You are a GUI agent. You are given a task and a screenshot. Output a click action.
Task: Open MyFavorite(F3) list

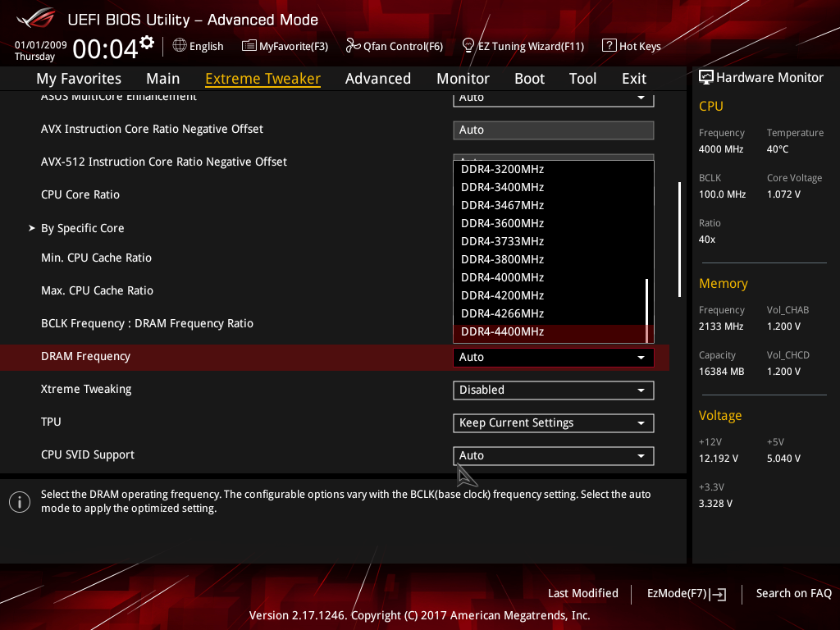285,46
